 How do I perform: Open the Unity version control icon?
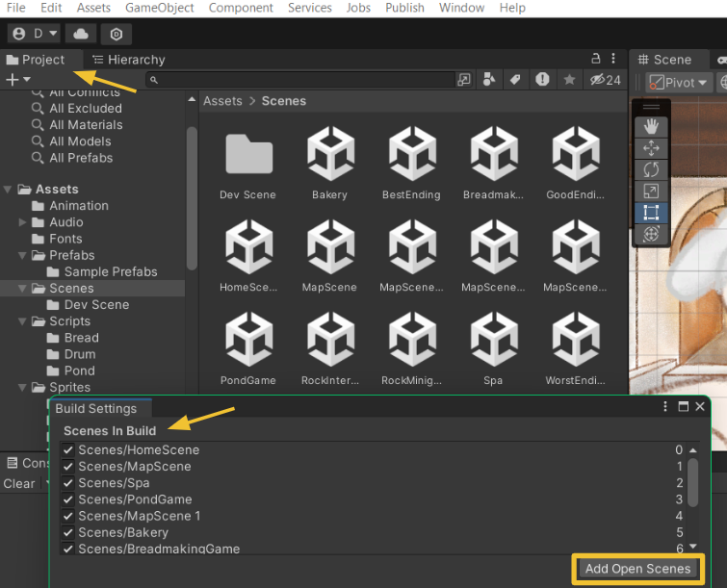116,34
